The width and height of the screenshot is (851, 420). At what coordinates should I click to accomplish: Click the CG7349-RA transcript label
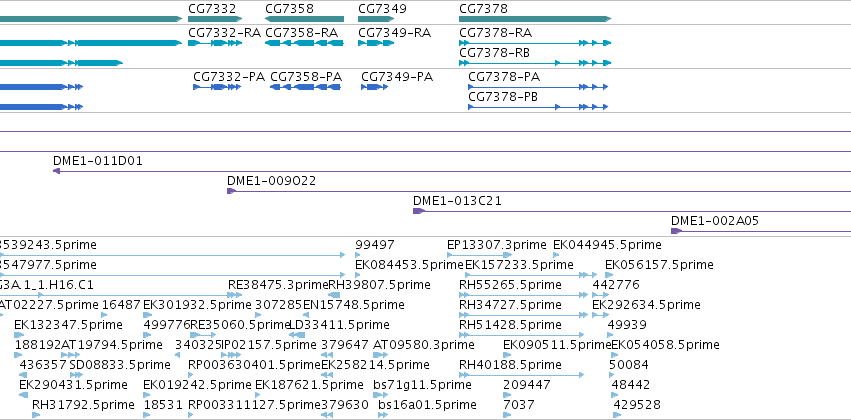point(395,33)
